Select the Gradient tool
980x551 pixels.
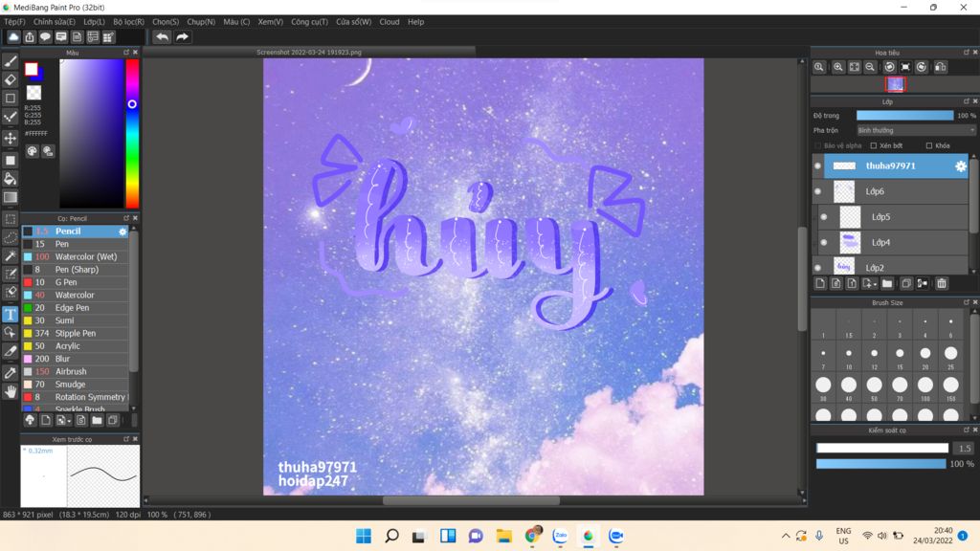[x=10, y=197]
